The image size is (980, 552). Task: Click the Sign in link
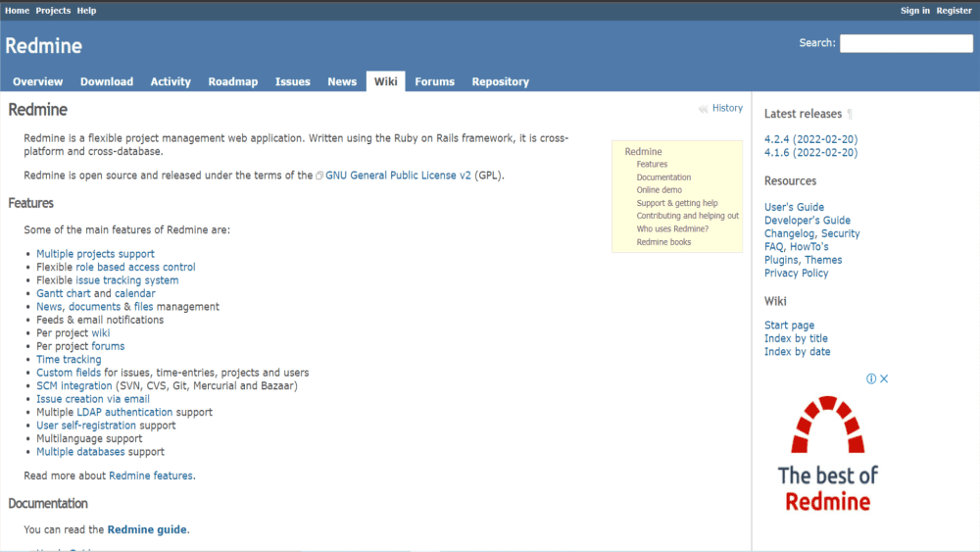coord(915,11)
